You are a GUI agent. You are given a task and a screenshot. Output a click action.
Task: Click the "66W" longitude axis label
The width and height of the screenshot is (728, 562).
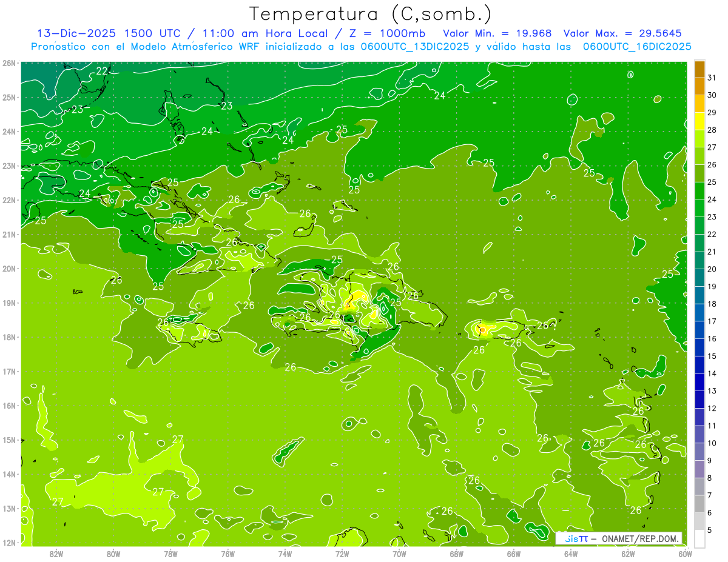[x=514, y=553]
